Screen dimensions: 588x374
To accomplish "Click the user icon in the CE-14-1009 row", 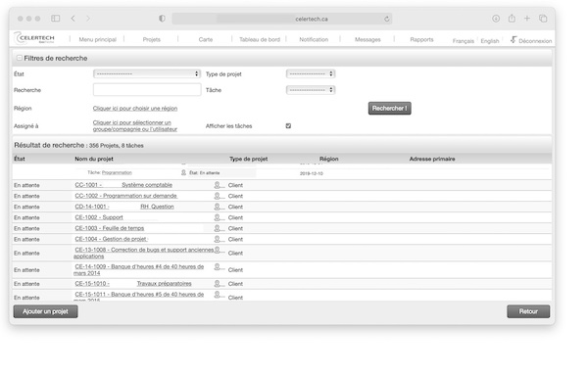I will [218, 267].
